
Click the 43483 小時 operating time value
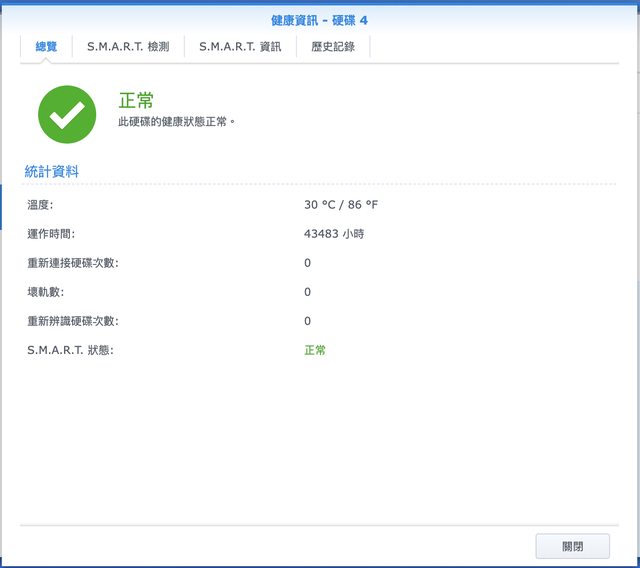click(333, 233)
